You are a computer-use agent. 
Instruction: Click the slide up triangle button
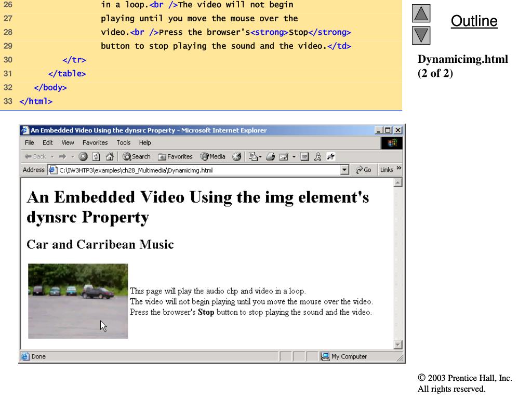pos(421,13)
